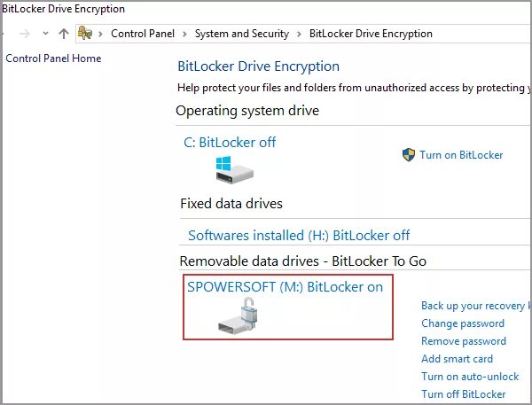Enable Turn on auto-unlock
This screenshot has height=405, width=532.
point(470,377)
